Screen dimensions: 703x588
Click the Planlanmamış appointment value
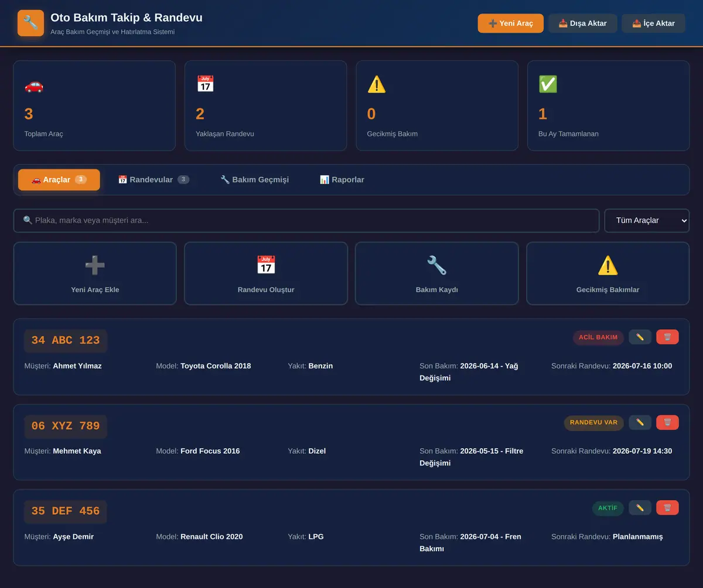pyautogui.click(x=637, y=537)
